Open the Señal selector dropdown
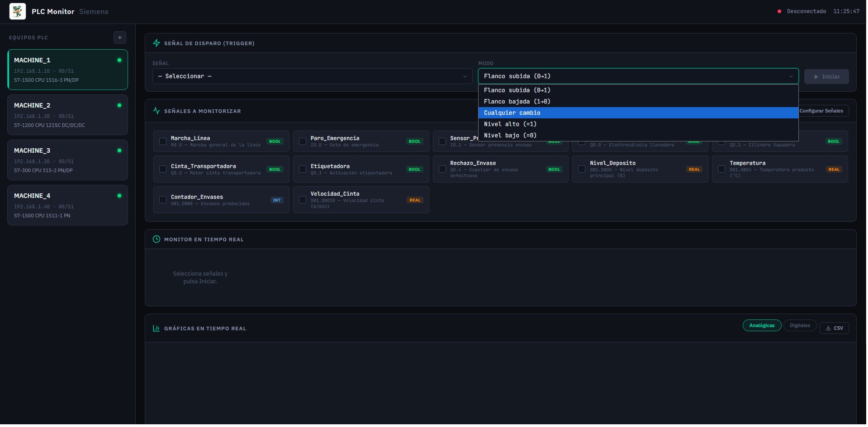868x427 pixels. (x=311, y=76)
